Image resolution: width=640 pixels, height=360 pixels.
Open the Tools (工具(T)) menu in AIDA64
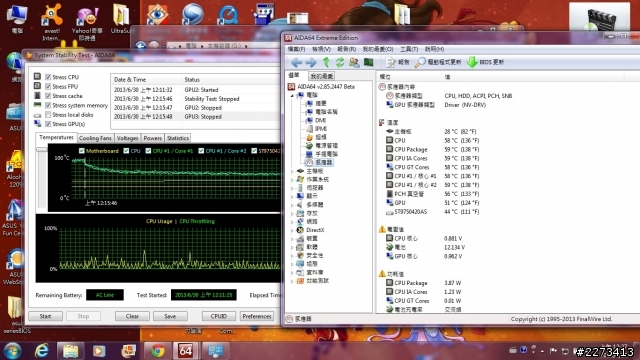pyautogui.click(x=409, y=49)
